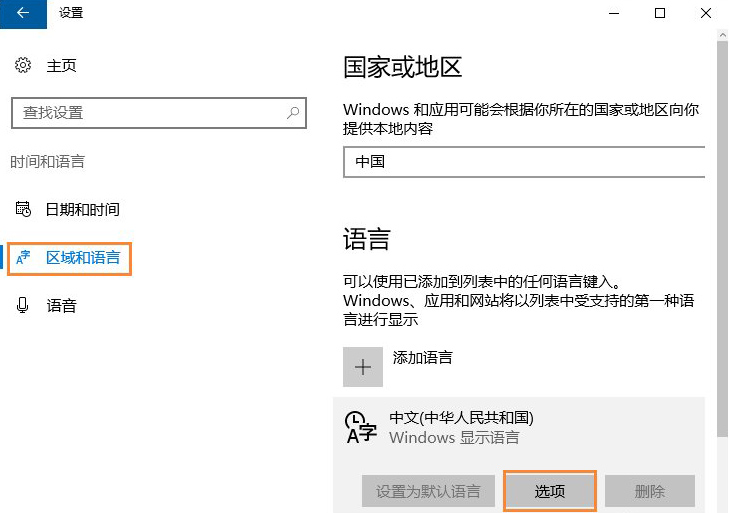Viewport: 729px width, 513px height.
Task: Expand the 中国 country dropdown
Action: coord(523,161)
